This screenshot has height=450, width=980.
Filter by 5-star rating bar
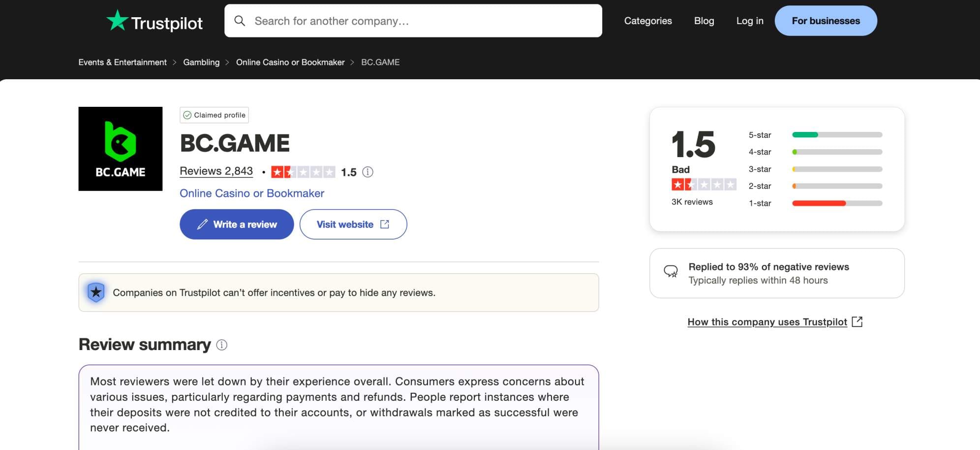click(x=837, y=135)
